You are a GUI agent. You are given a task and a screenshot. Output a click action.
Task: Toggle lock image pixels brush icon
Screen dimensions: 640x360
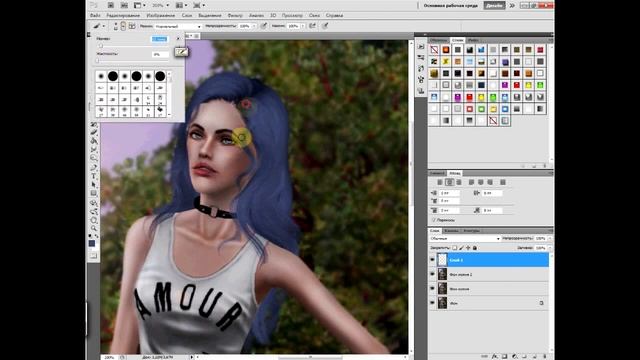(x=461, y=248)
